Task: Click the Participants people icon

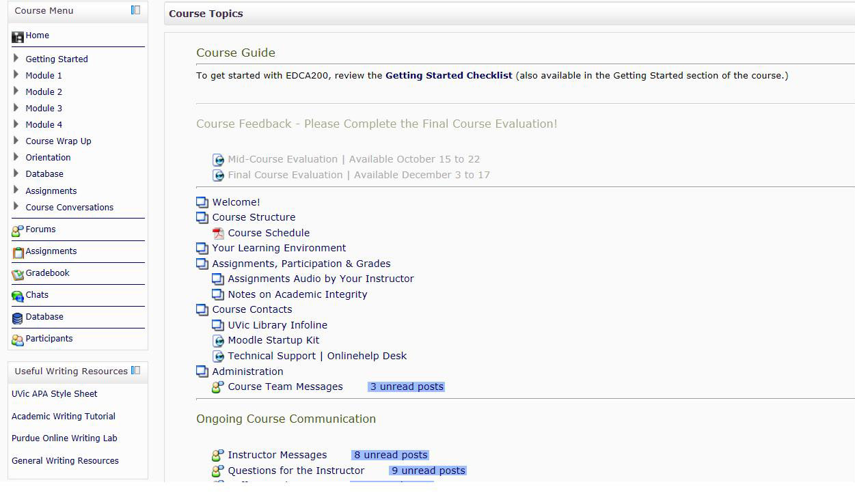Action: [18, 340]
